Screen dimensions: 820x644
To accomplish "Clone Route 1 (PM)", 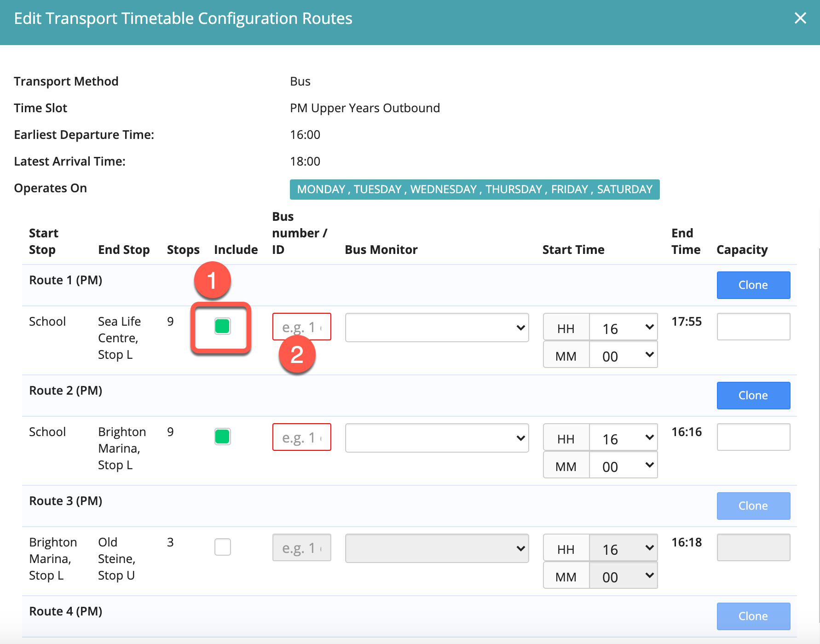I will tap(753, 285).
